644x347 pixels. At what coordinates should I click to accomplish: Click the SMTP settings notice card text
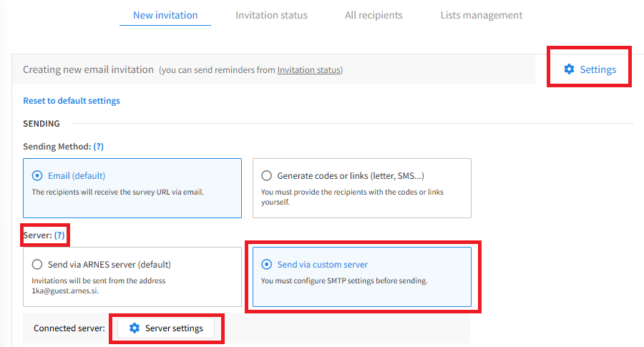tap(344, 281)
